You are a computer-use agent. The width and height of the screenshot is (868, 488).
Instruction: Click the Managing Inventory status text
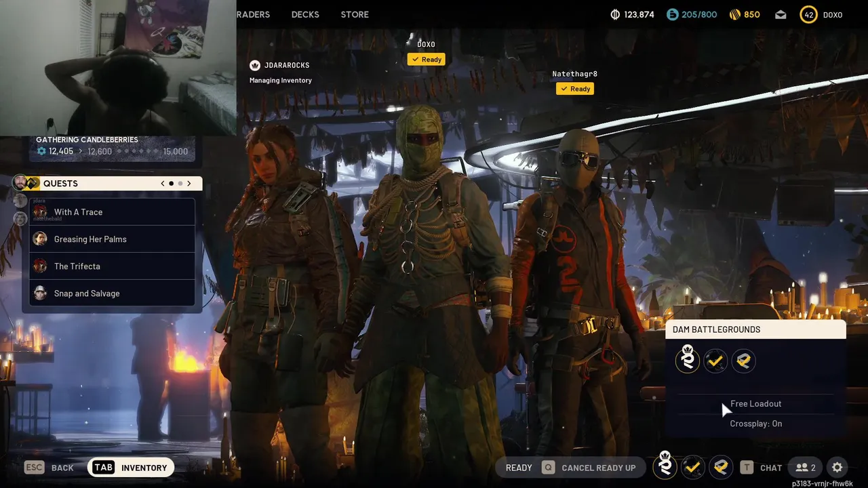[281, 80]
